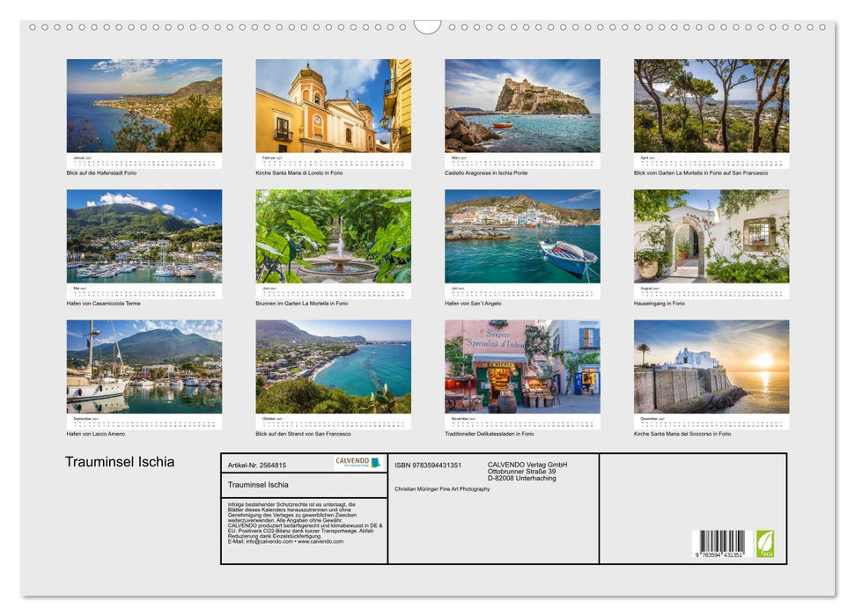The height and width of the screenshot is (616, 855).
Task: Click 'Trauminsel Ischia' inside the info box
Action: click(258, 485)
